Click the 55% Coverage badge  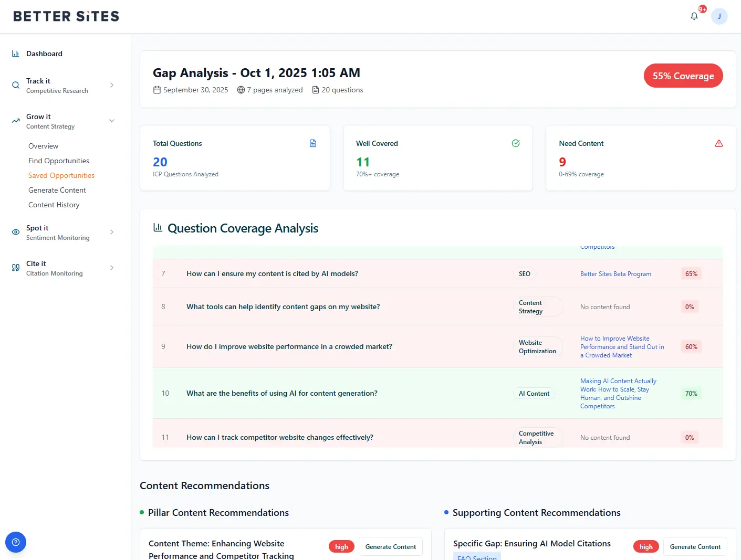coord(683,76)
